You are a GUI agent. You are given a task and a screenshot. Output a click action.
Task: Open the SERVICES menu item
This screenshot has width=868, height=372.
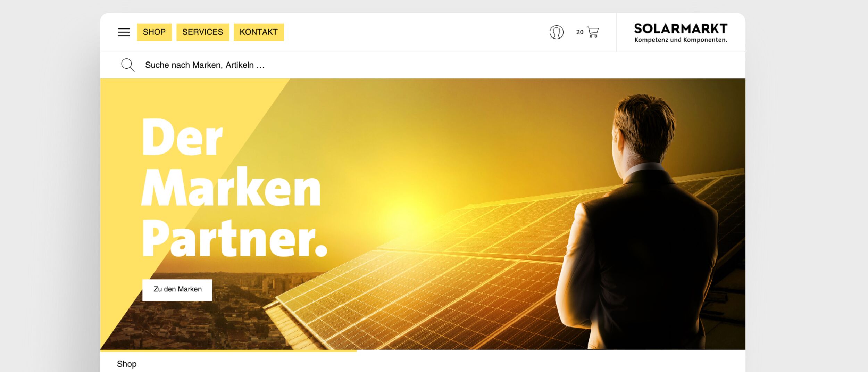click(x=203, y=32)
